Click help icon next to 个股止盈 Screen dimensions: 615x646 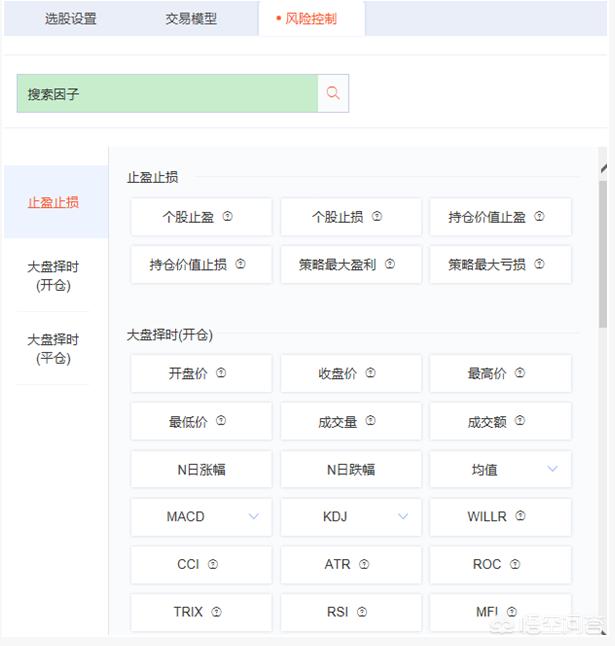pos(227,216)
